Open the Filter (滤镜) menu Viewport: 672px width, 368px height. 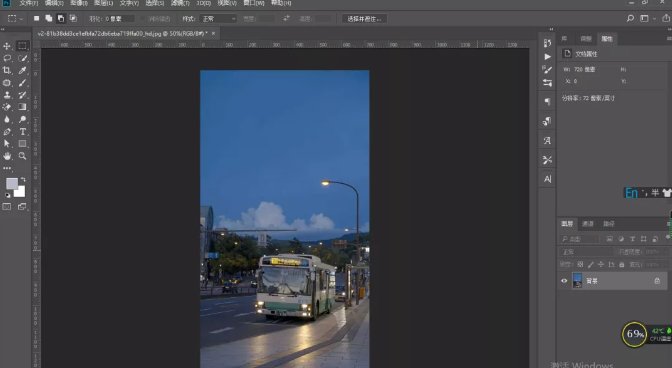180,3
